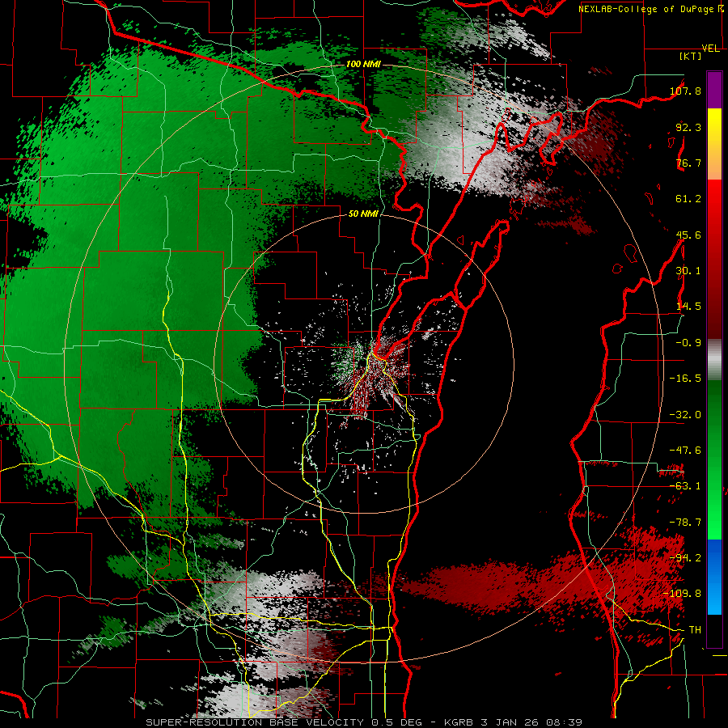Click the 14.5 velocity scale value
This screenshot has height=728, width=728.
click(688, 307)
